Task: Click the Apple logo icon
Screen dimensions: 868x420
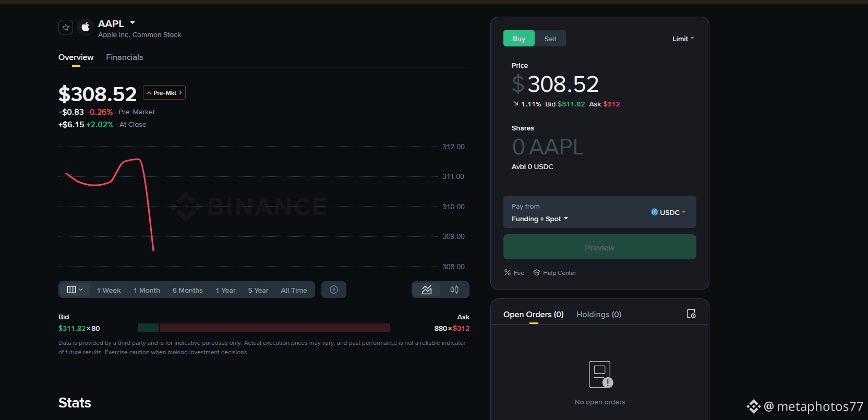Action: [86, 27]
